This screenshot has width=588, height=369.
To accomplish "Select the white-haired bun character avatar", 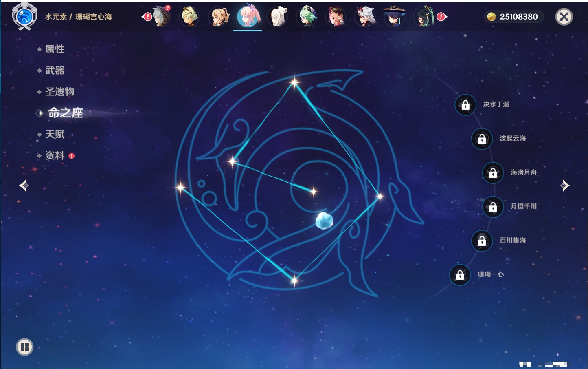I will (x=277, y=16).
